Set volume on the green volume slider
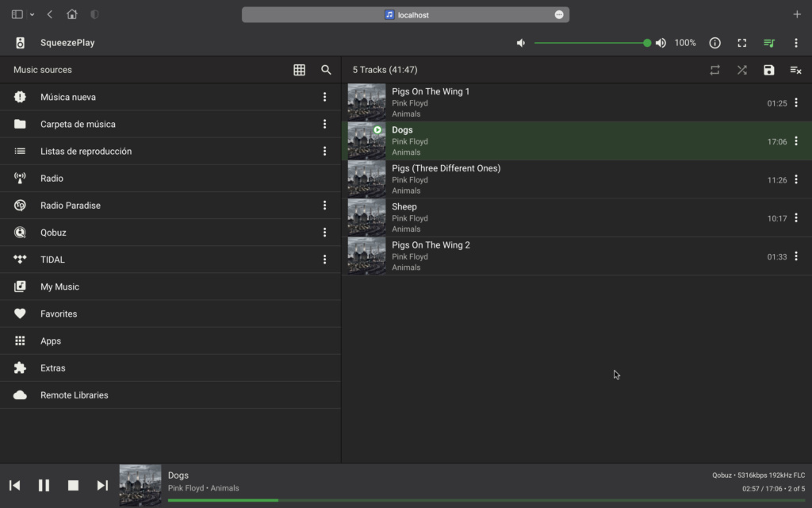812x508 pixels. coord(592,43)
